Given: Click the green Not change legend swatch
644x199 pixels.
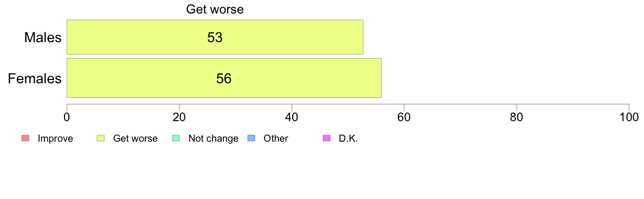Looking at the screenshot, I should pos(176,138).
